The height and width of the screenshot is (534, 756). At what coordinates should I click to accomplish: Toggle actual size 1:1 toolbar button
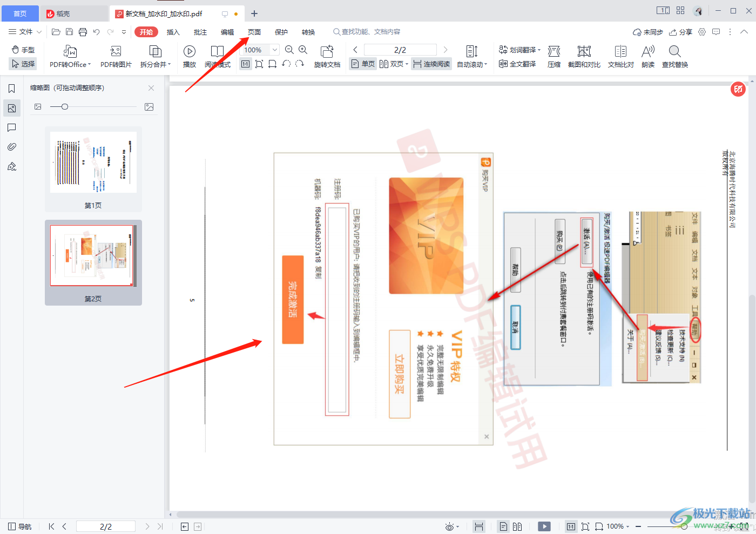click(246, 64)
